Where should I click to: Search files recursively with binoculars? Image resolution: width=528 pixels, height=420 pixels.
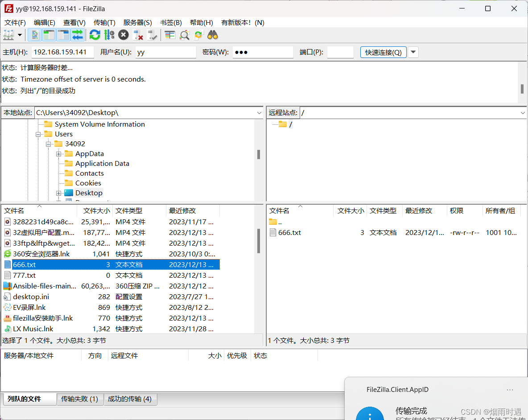click(213, 35)
